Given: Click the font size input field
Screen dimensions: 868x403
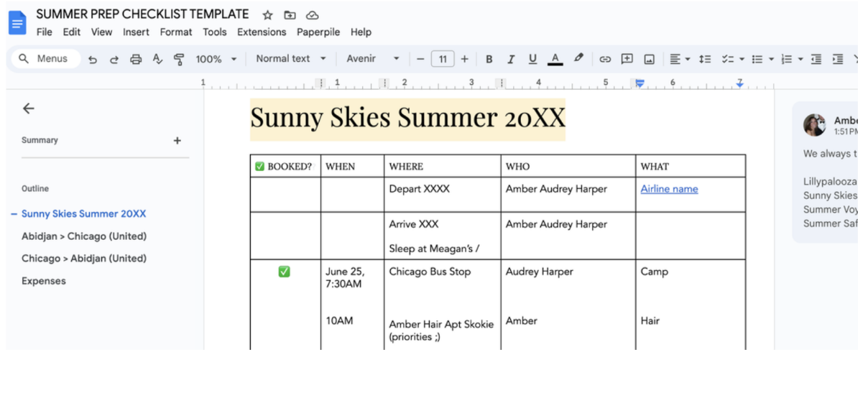Looking at the screenshot, I should [443, 60].
